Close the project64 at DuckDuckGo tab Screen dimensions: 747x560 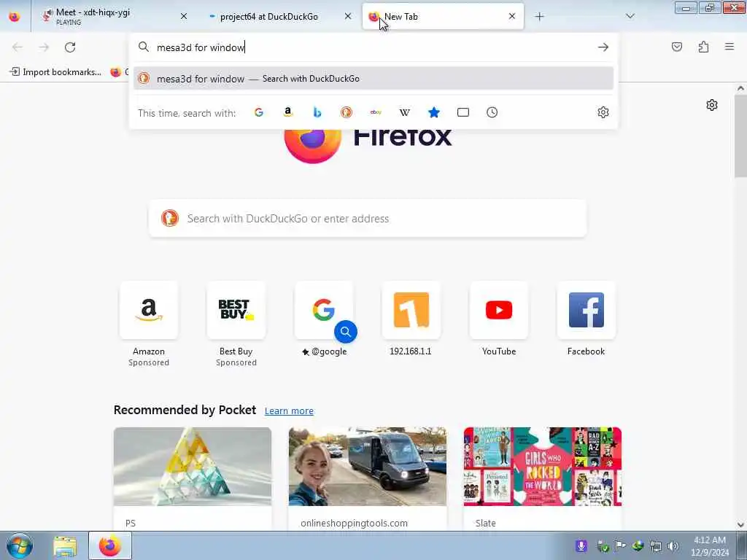[348, 17]
